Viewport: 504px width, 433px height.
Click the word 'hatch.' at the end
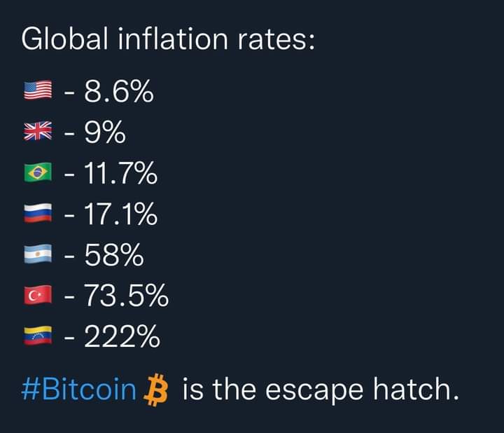[x=416, y=390]
